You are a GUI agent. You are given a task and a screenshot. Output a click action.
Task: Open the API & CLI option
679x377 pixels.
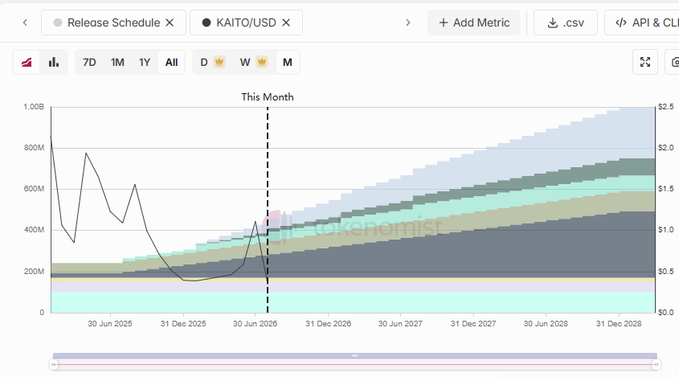coord(642,23)
